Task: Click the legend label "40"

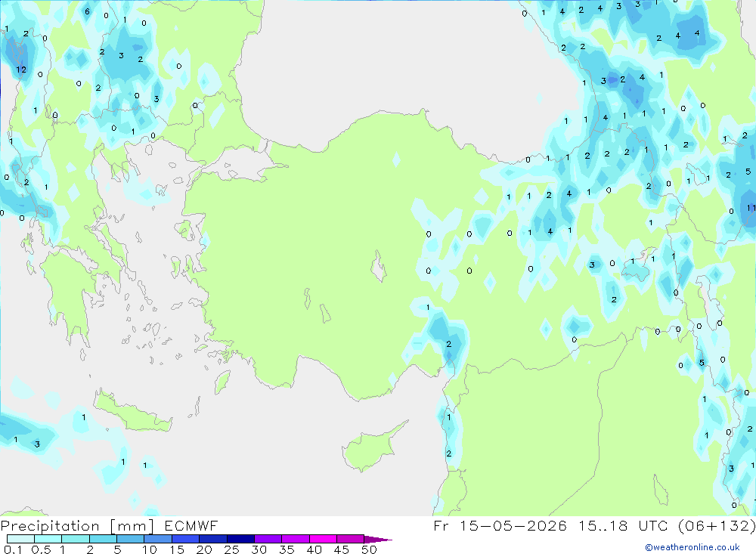Action: coord(314,549)
